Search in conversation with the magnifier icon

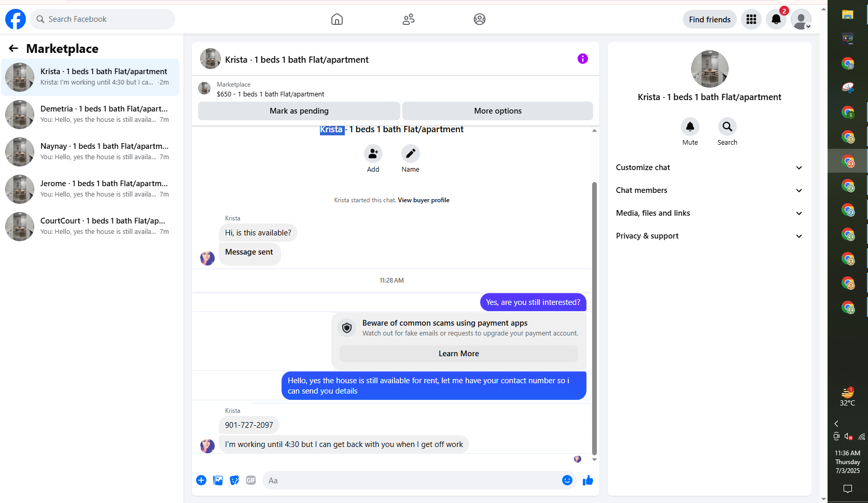coord(727,127)
